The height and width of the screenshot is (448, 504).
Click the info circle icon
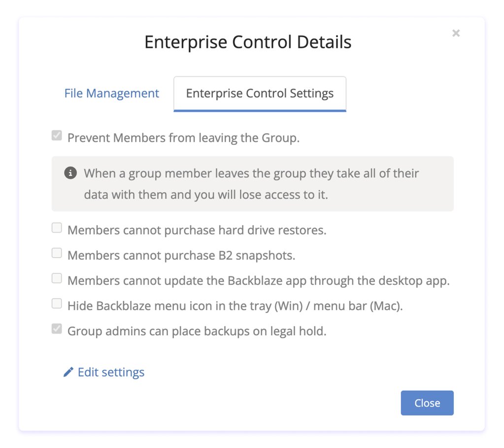pyautogui.click(x=70, y=172)
